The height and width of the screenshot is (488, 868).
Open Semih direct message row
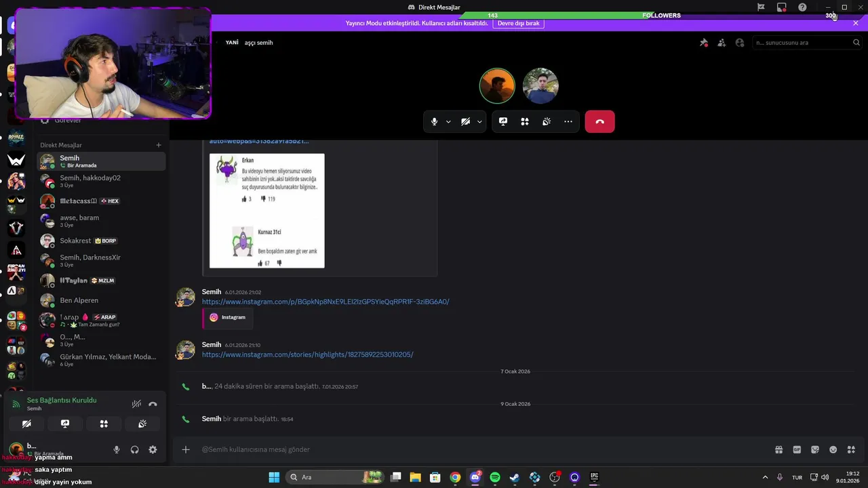(x=102, y=161)
